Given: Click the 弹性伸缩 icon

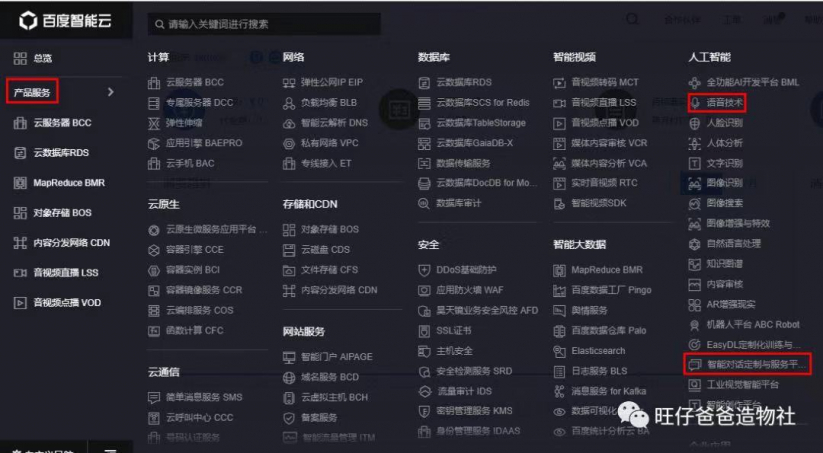Looking at the screenshot, I should pos(154,123).
